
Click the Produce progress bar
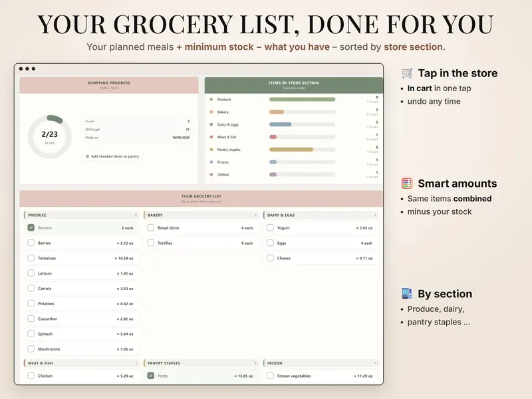(x=302, y=99)
